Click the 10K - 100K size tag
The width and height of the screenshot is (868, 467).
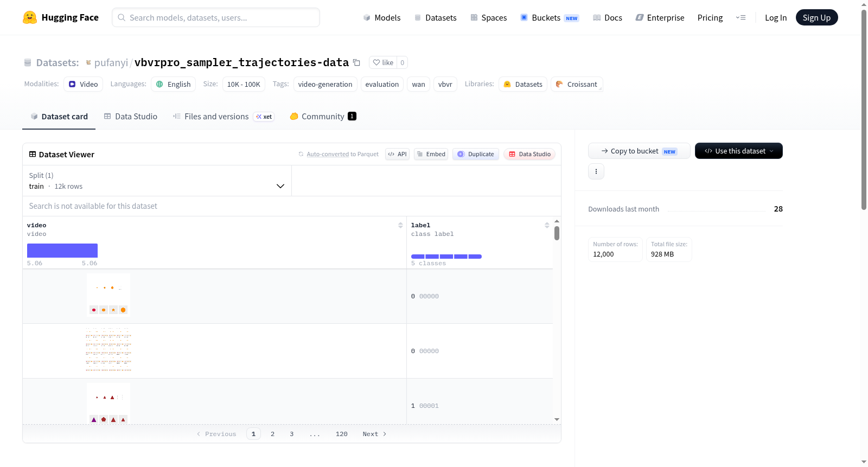(x=244, y=84)
